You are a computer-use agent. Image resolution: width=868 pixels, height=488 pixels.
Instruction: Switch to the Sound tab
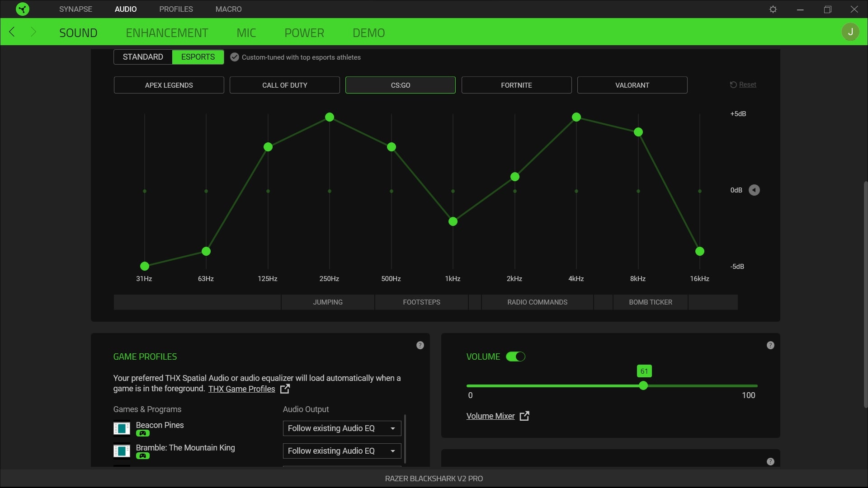click(78, 33)
